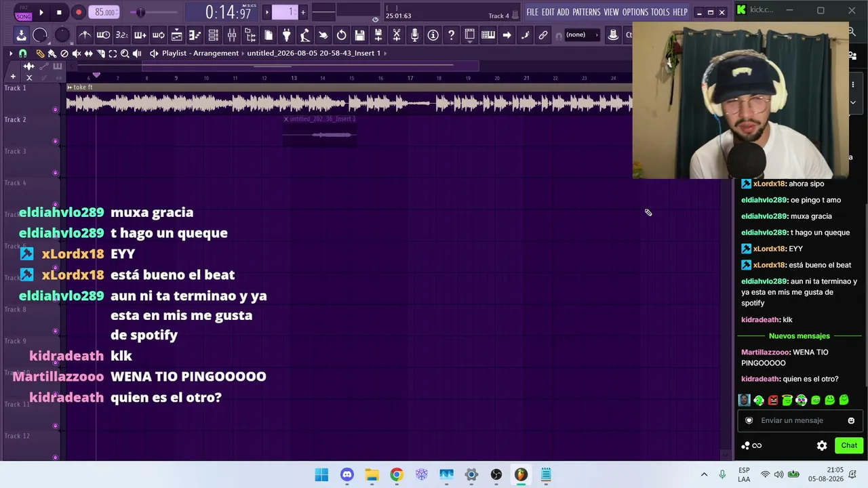Screen dimensions: 868x488
Task: Open the Mixer icon
Action: click(232, 35)
